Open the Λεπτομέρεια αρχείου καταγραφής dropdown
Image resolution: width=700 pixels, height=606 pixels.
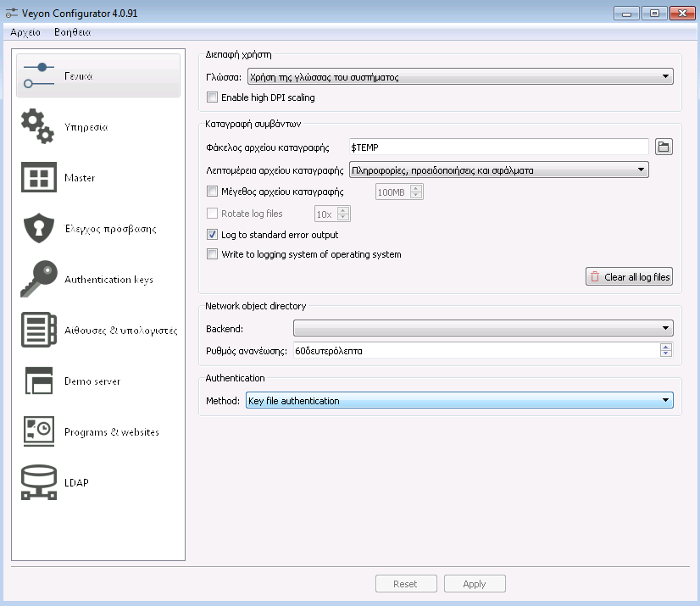(x=498, y=170)
